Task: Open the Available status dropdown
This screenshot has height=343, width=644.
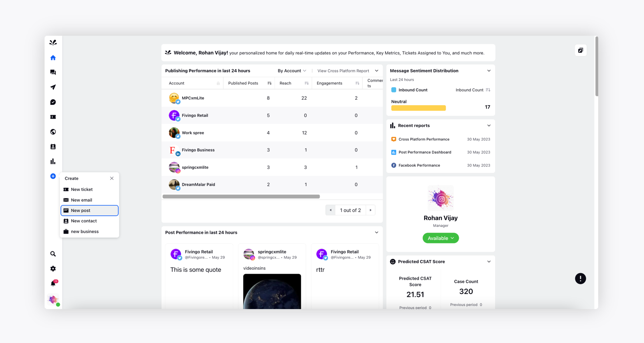Action: point(441,238)
